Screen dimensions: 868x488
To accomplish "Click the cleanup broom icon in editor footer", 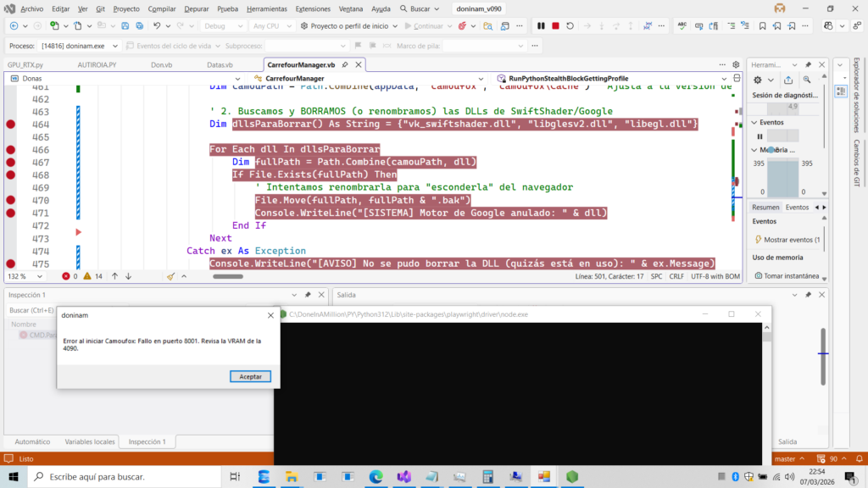I will pyautogui.click(x=170, y=276).
